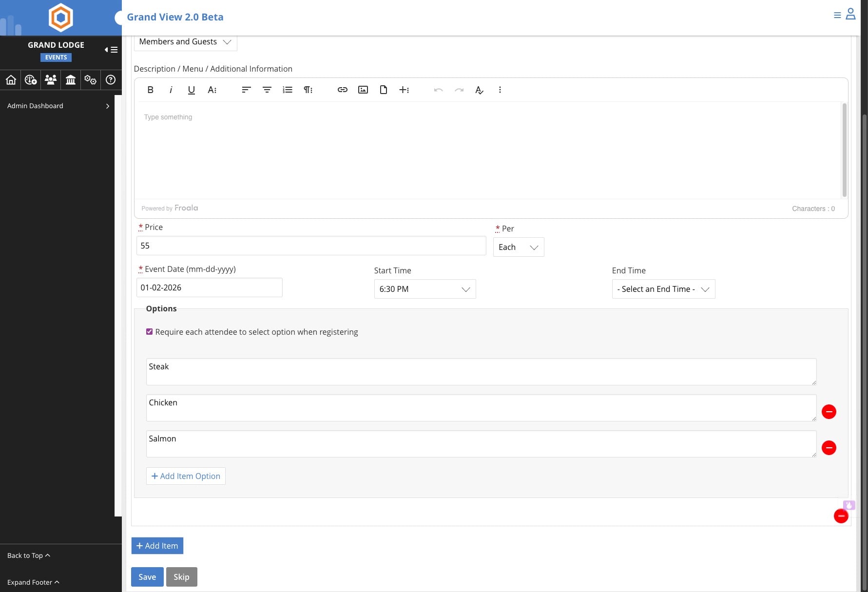The image size is (868, 592).
Task: Click the Save button
Action: coord(147,577)
